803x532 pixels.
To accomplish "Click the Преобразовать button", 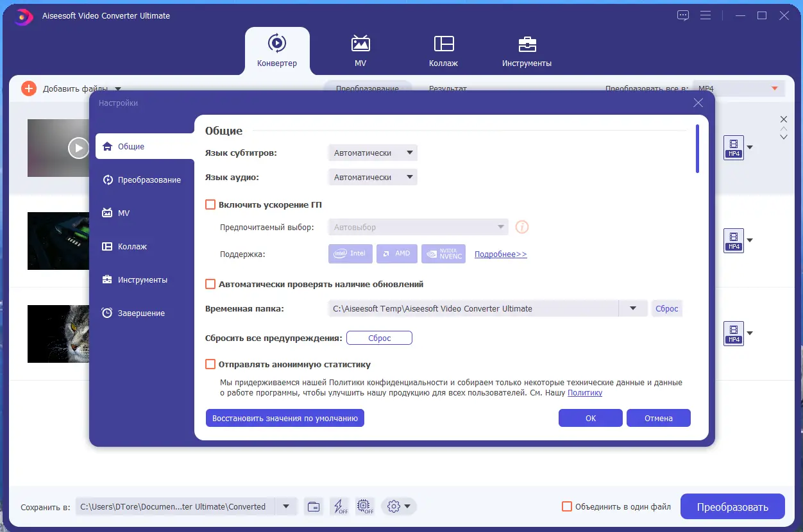I will click(x=732, y=507).
